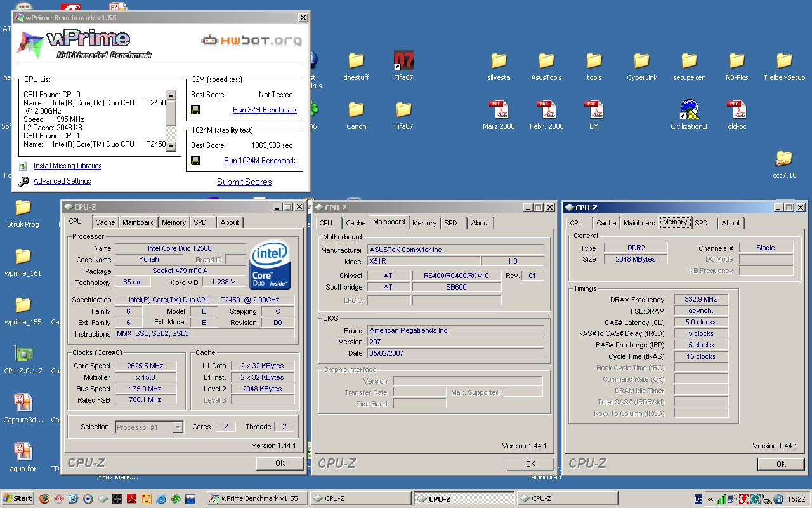Screen dimensions: 812x508
Task: Click the save icon beside Run 32M Benchmark
Action: pos(195,110)
